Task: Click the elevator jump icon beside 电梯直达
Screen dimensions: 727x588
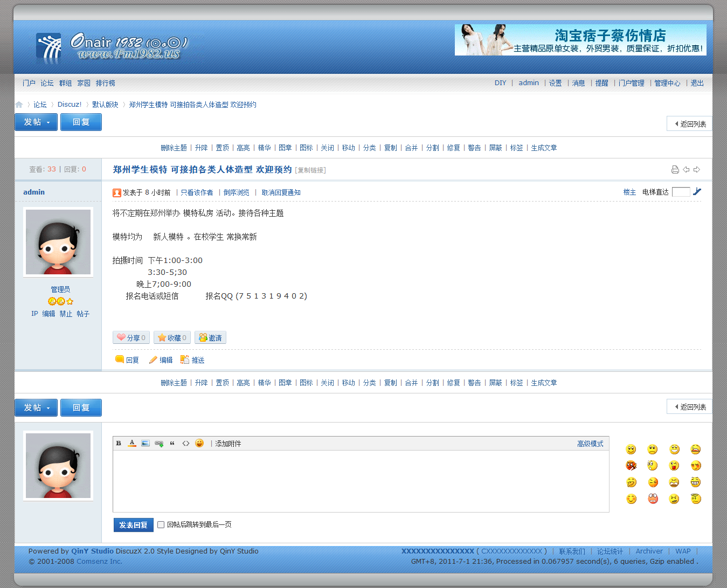Action: [x=697, y=191]
